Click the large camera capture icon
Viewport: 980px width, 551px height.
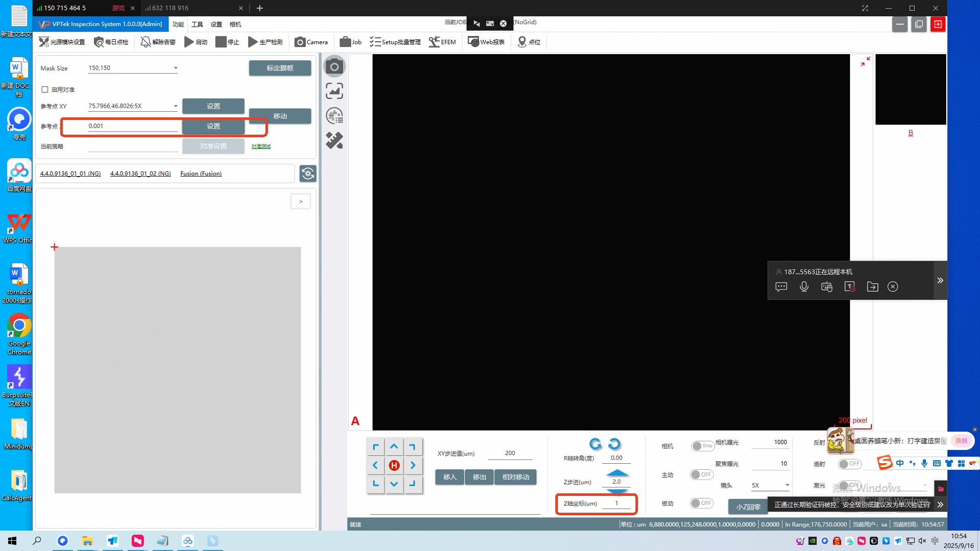pos(334,66)
